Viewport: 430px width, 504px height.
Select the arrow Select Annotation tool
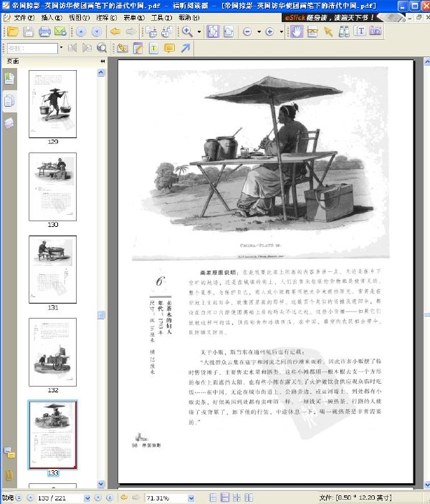pos(328,31)
